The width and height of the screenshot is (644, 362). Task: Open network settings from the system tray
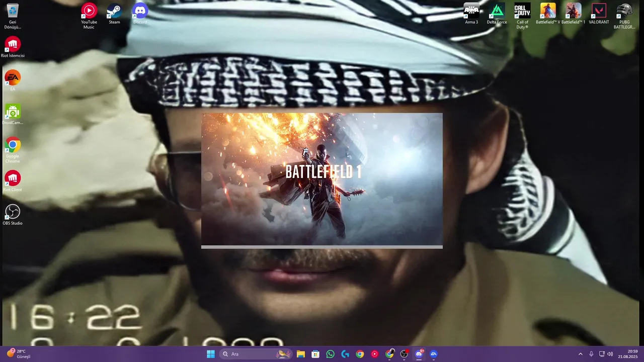point(602,354)
